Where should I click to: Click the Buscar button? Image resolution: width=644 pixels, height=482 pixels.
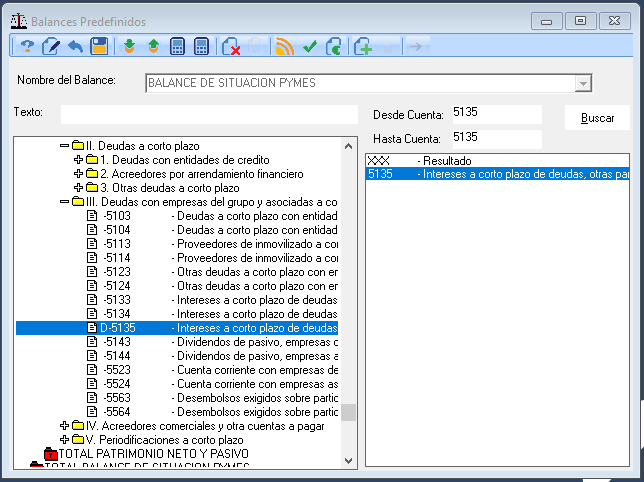click(x=597, y=118)
